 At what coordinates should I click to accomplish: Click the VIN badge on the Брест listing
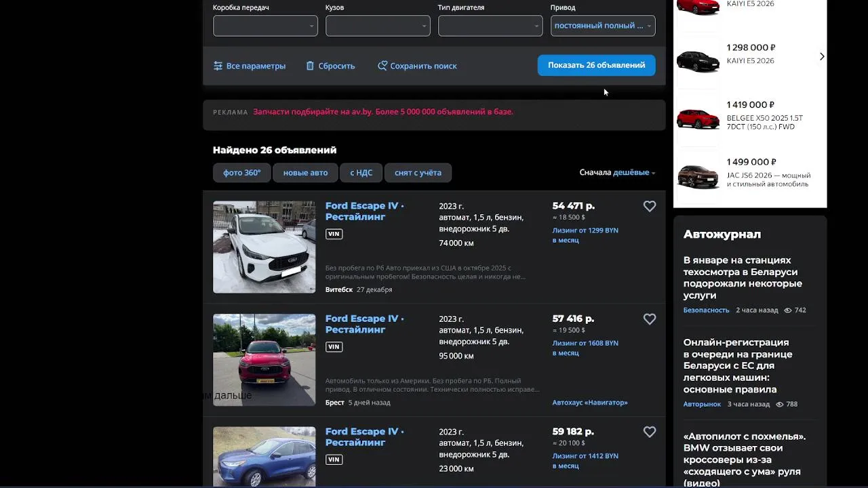(x=334, y=346)
